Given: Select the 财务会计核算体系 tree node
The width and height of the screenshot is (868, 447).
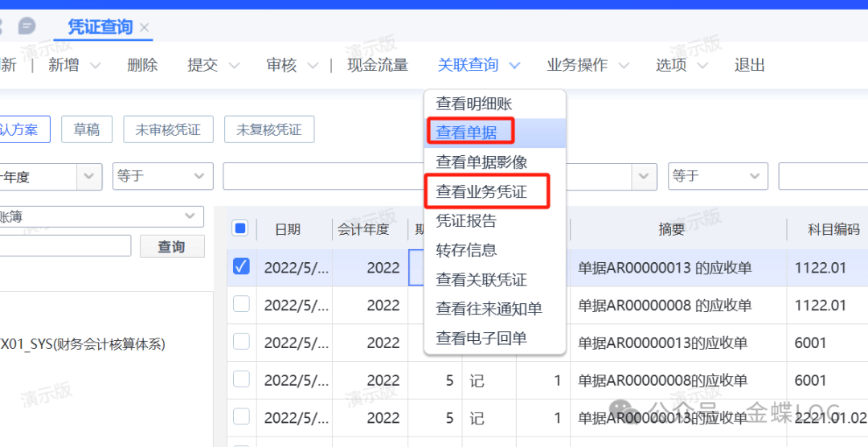Looking at the screenshot, I should [82, 345].
